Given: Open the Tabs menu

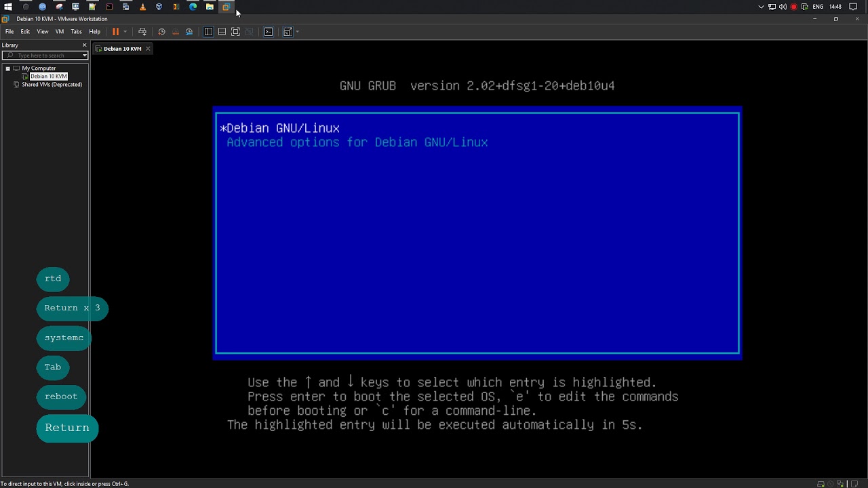Looking at the screenshot, I should 77,32.
